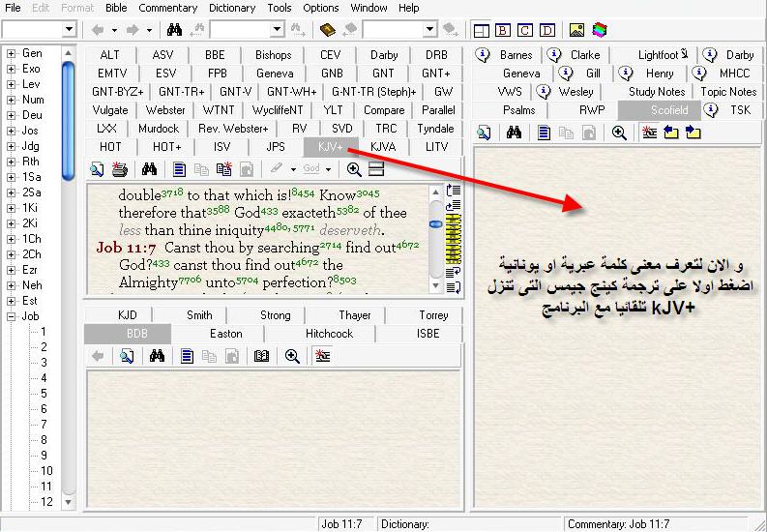
Task: Select the Vulgate Bible tab
Action: tap(110, 110)
